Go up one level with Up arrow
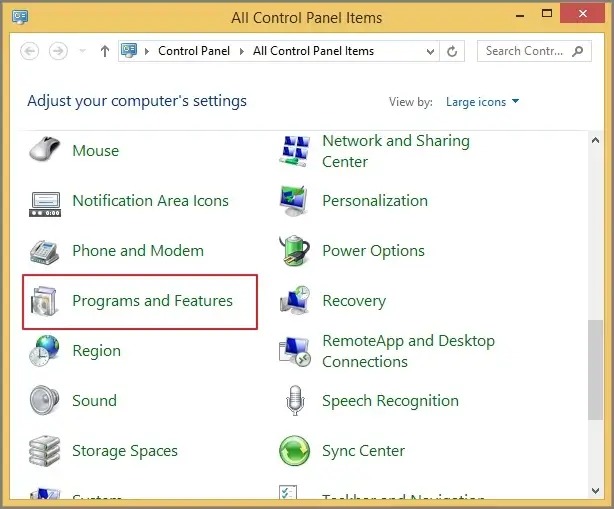Viewport: 614px width, 509px height. [x=105, y=51]
